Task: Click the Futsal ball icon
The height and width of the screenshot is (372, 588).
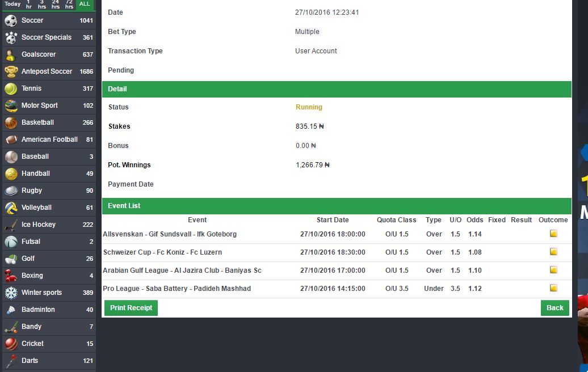Action: pyautogui.click(x=11, y=242)
